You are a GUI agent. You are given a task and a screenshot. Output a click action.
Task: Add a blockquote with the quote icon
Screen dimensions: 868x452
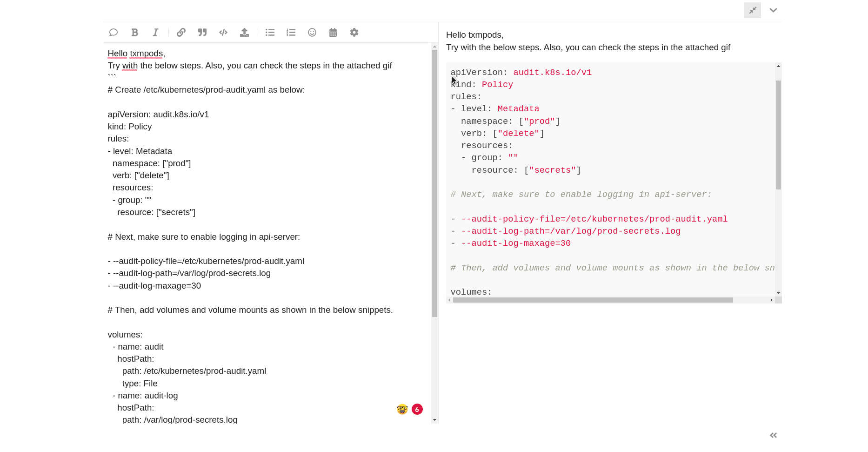(x=202, y=33)
